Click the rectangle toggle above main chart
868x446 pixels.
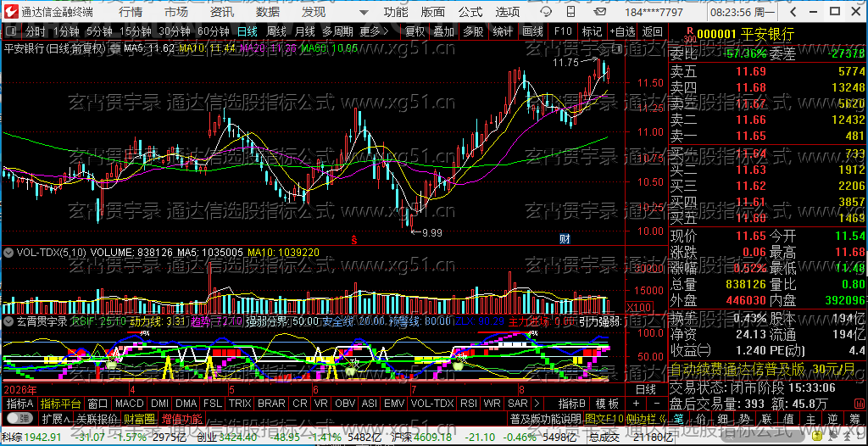coord(618,49)
